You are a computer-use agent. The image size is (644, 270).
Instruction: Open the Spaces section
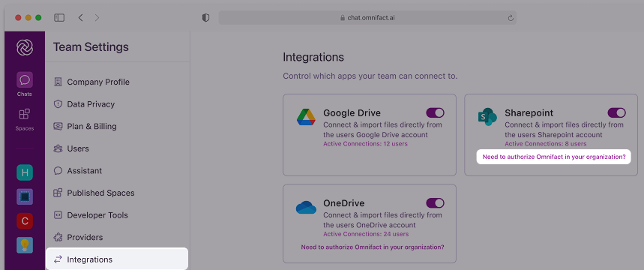click(x=25, y=118)
